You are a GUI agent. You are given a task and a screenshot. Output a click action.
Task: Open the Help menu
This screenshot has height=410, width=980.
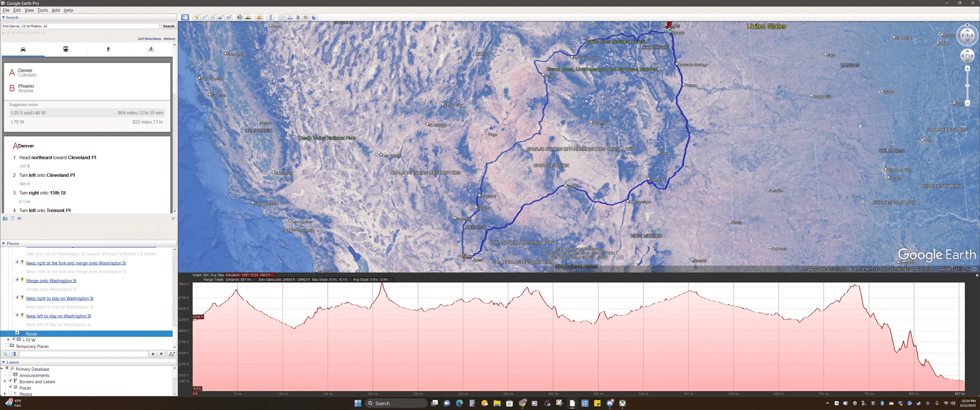coord(68,10)
